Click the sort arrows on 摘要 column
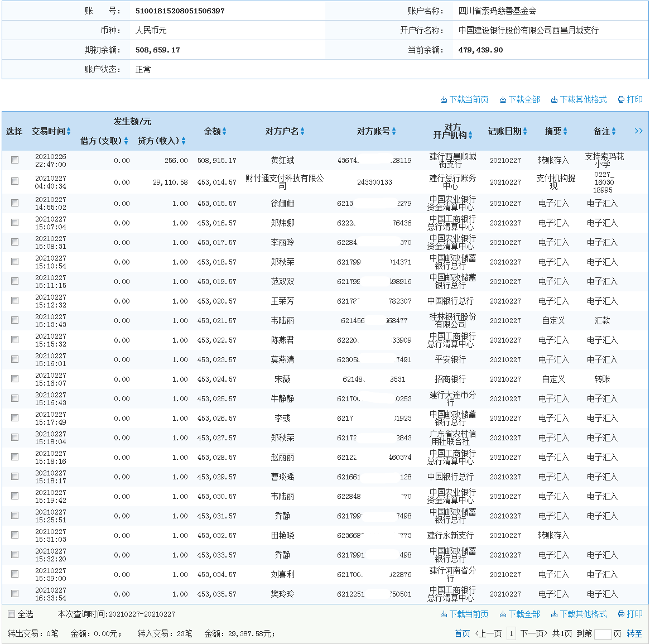 click(566, 132)
